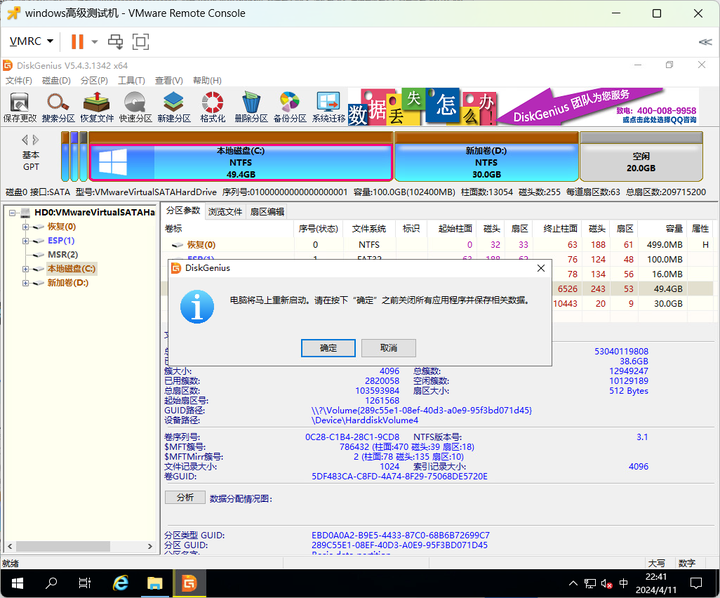This screenshot has width=720, height=598.
Task: Switch to the 分区参数 tab
Action: point(183,210)
